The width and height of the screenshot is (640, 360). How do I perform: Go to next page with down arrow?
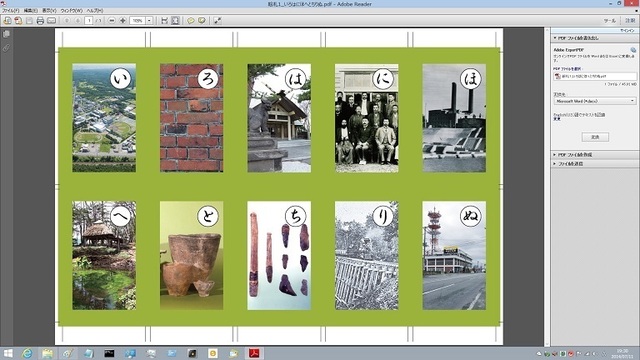pos(78,20)
